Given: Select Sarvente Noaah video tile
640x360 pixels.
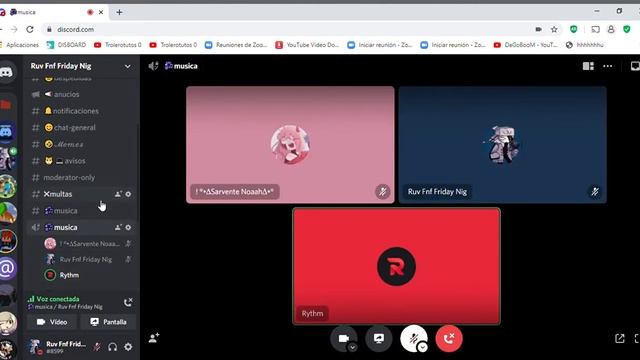Looking at the screenshot, I should pyautogui.click(x=290, y=144).
